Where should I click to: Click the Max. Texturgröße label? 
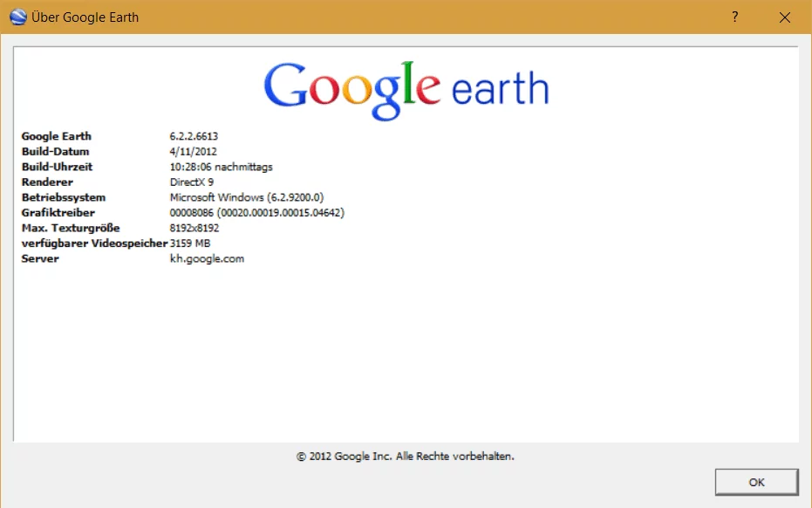pyautogui.click(x=71, y=228)
